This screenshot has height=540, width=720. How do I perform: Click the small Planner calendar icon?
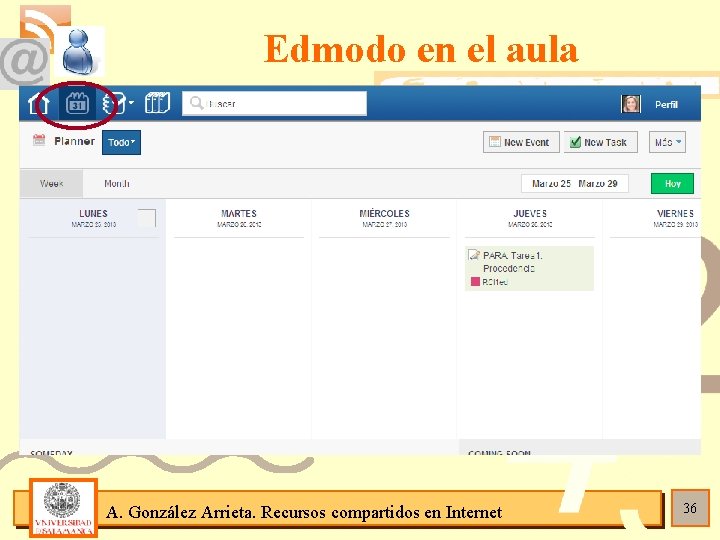pos(39,140)
